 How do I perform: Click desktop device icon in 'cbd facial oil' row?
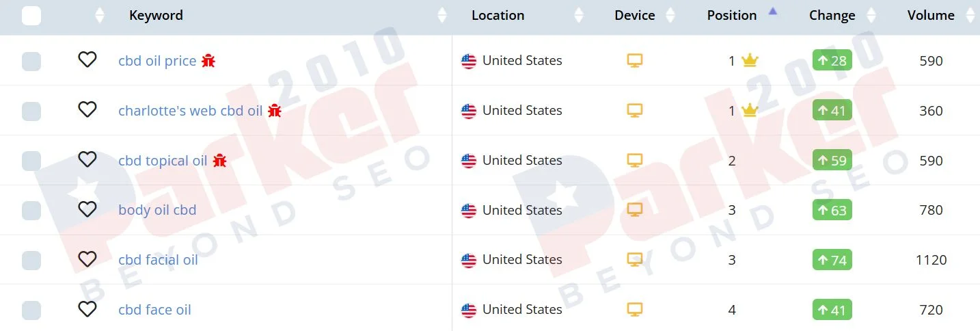pos(635,260)
